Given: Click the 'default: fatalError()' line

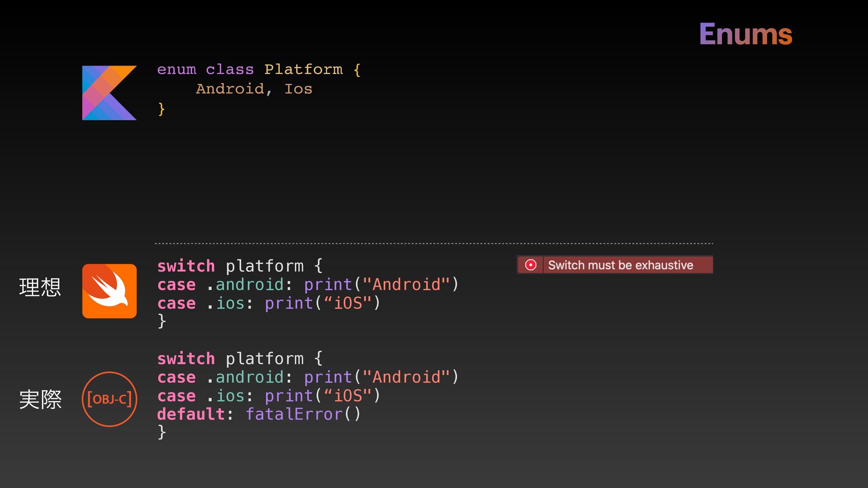Looking at the screenshot, I should 259,414.
